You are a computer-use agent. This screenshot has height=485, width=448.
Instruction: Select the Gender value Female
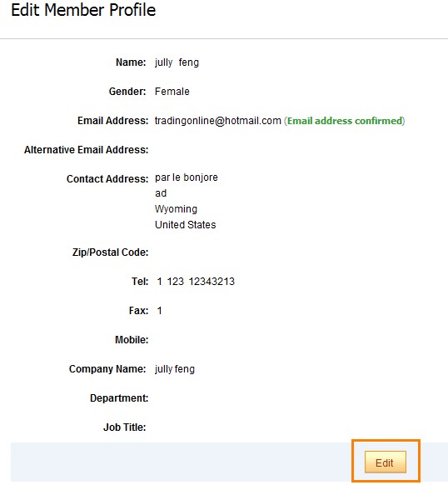[x=172, y=92]
